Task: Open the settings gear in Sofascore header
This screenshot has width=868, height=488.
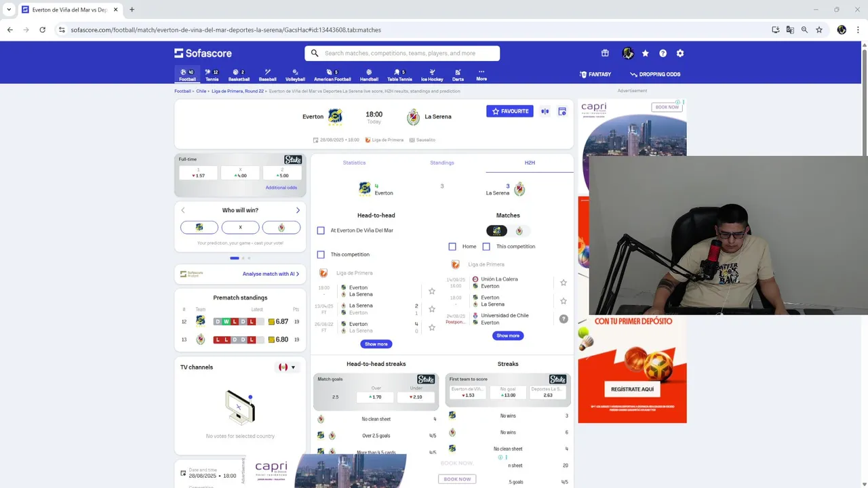Action: click(680, 53)
